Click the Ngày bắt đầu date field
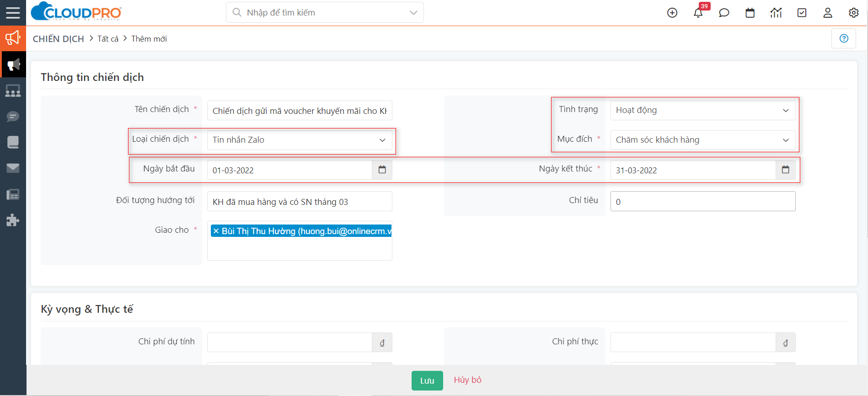This screenshot has height=396, width=868. pos(289,170)
